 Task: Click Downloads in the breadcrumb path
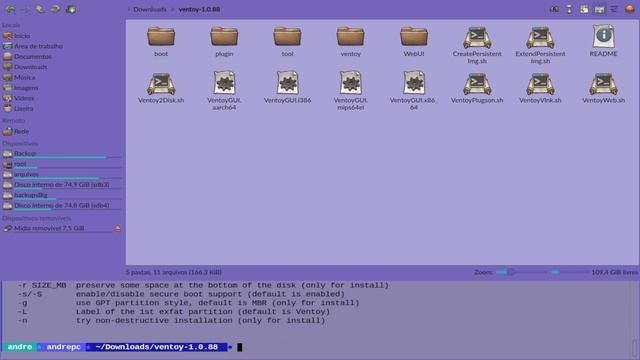(149, 9)
